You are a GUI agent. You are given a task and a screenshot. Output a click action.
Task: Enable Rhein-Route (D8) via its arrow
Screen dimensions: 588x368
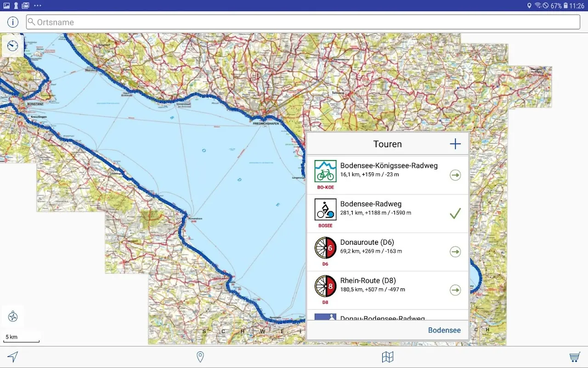click(x=455, y=290)
